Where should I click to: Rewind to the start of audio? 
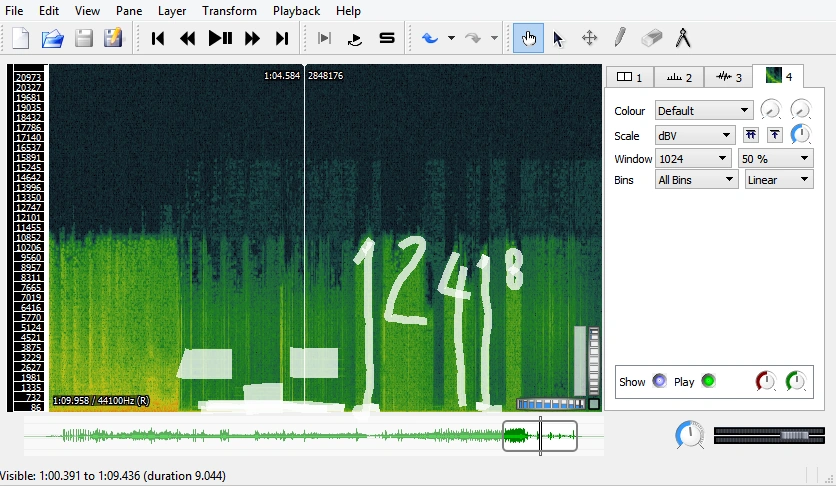[x=157, y=39]
